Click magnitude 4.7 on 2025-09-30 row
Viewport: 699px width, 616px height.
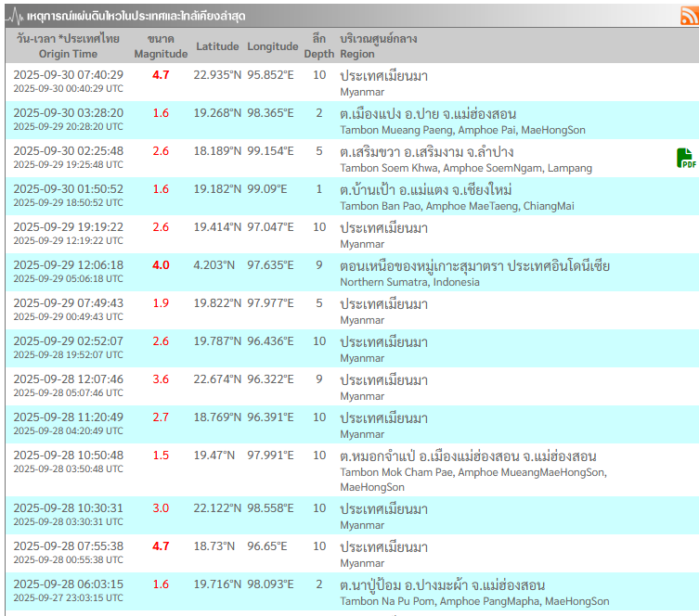coord(161,75)
